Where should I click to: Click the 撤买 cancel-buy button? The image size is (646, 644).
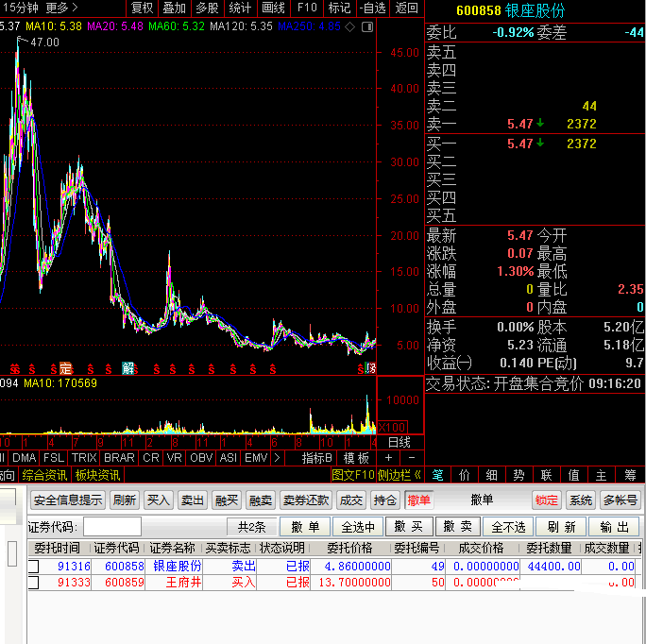click(409, 527)
